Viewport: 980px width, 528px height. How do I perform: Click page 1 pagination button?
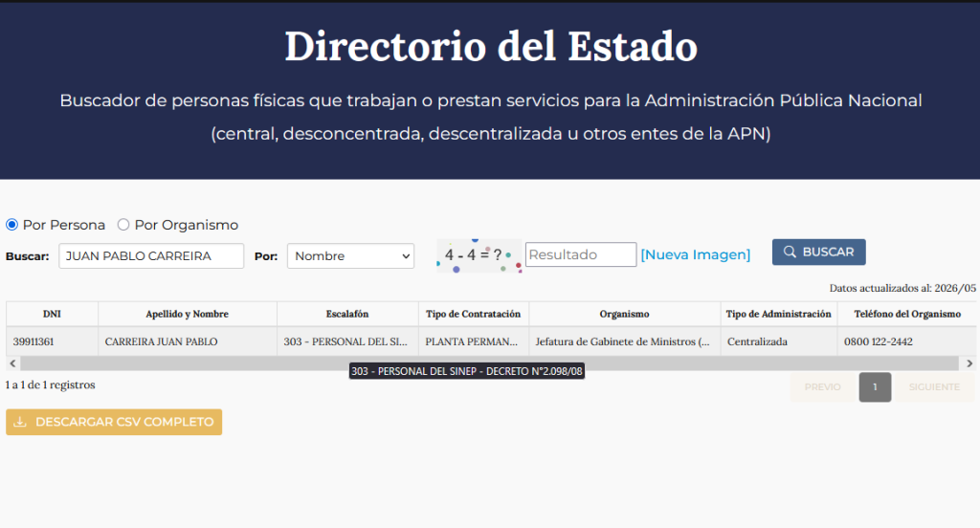coord(875,386)
